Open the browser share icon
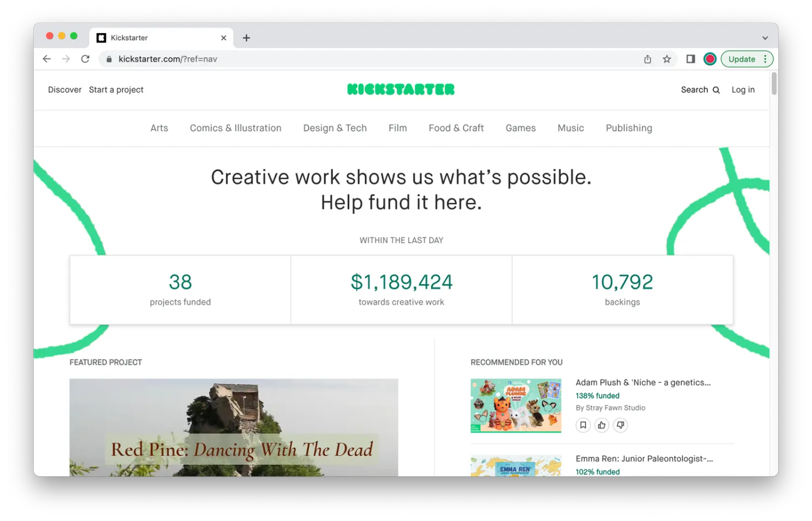 (648, 59)
